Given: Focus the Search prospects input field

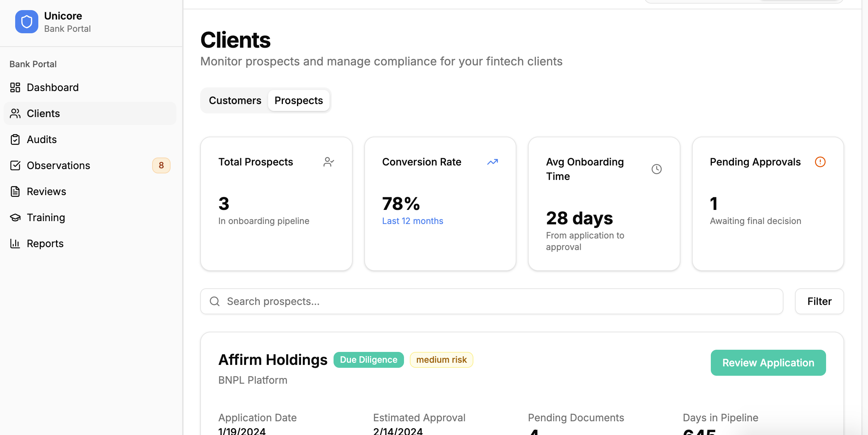Looking at the screenshot, I should tap(491, 301).
